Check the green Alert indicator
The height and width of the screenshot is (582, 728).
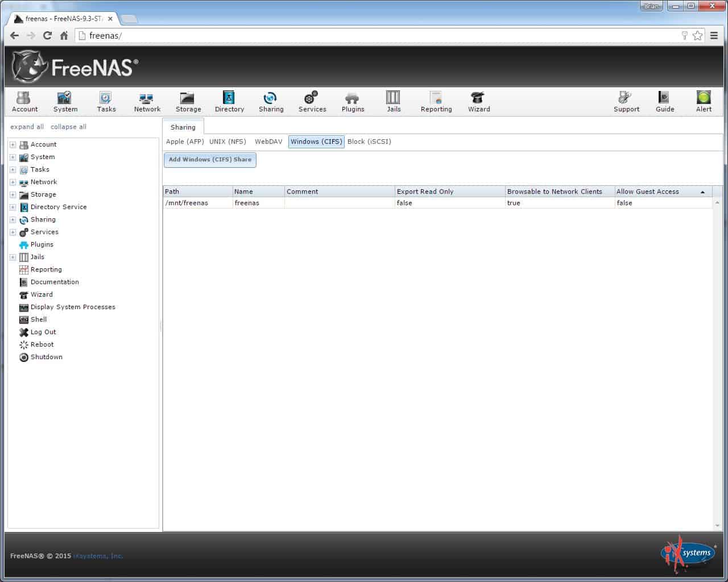(x=704, y=102)
